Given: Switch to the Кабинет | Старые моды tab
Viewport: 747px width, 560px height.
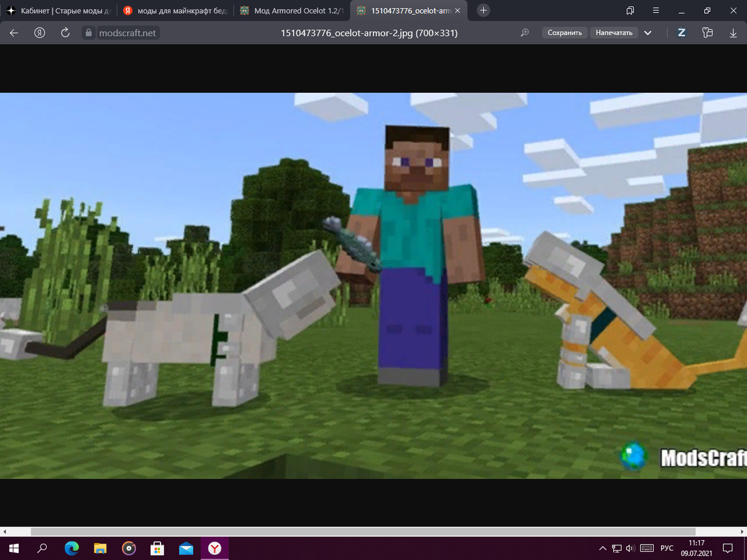Looking at the screenshot, I should [x=59, y=11].
